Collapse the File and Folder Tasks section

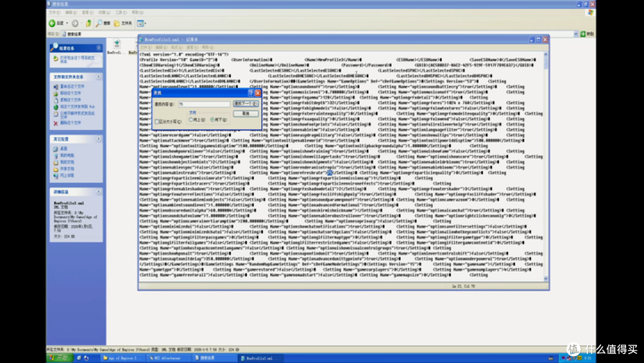pos(98,77)
